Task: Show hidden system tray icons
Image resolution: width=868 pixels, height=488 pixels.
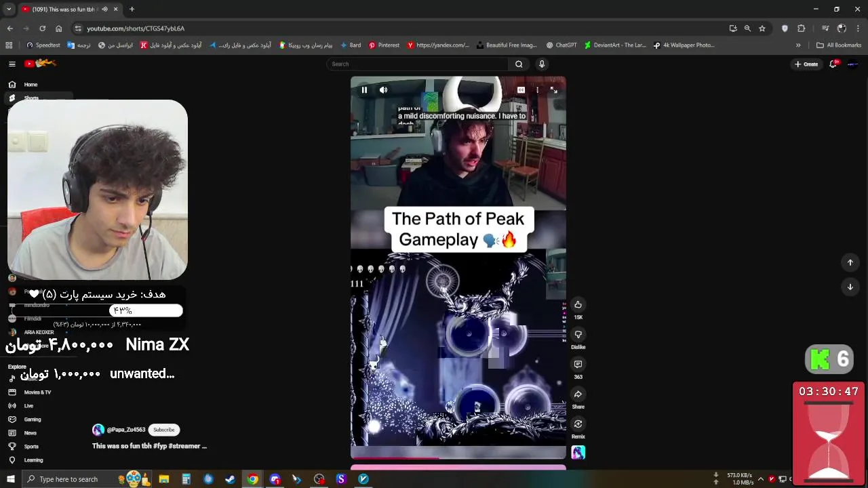Action: tap(760, 479)
